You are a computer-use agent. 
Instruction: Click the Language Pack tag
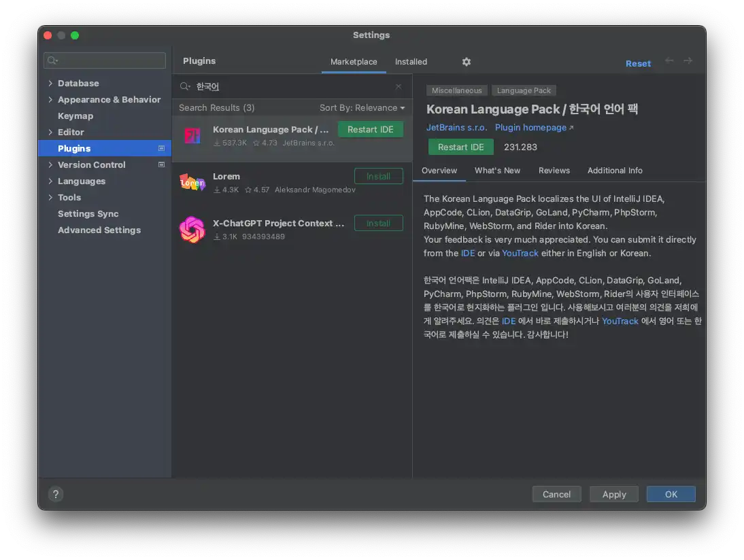point(524,90)
